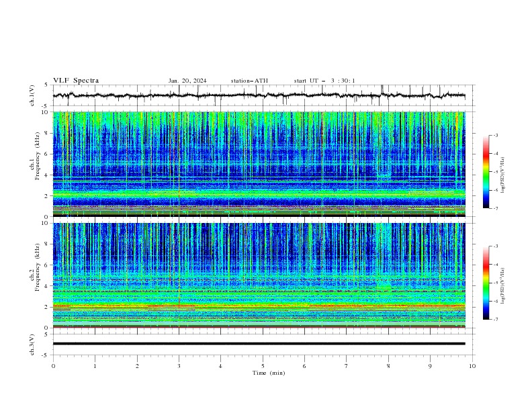The image size is (532, 411).
Task: Click time axis tick label "1"
Action: [95, 366]
